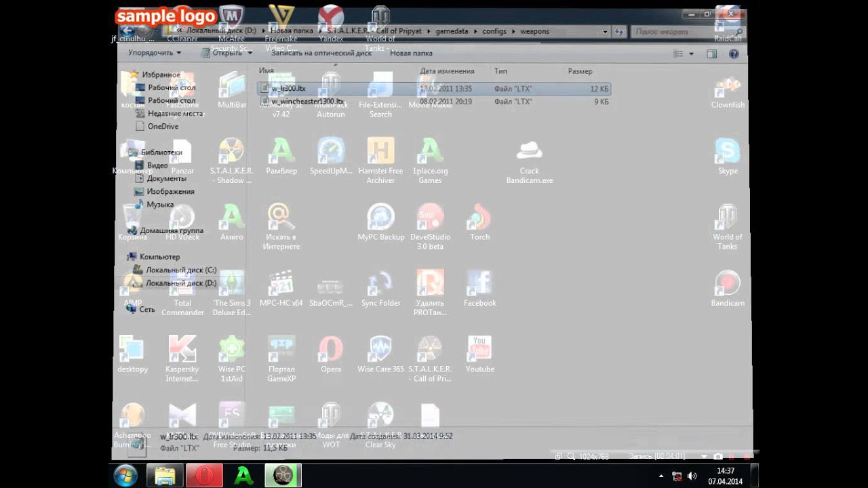Image resolution: width=868 pixels, height=488 pixels.
Task: Show hidden tray icons arrow
Action: tap(661, 476)
